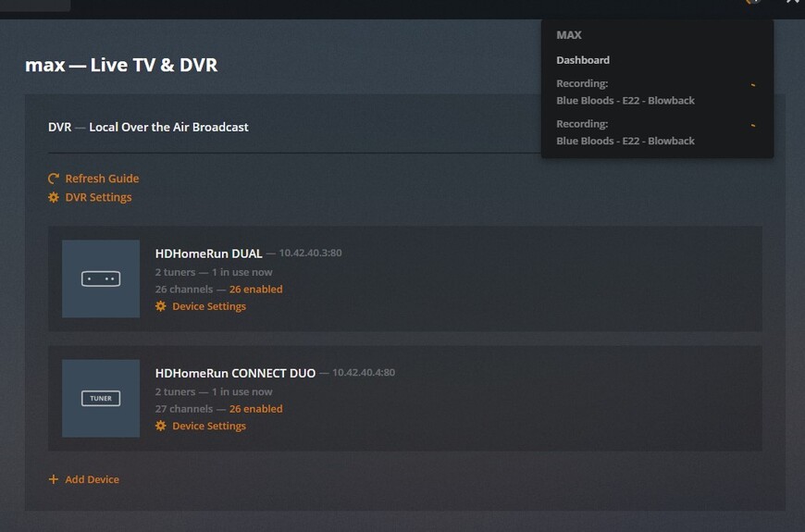Click first recording progress spinner indicator
This screenshot has height=532, width=805.
click(753, 85)
